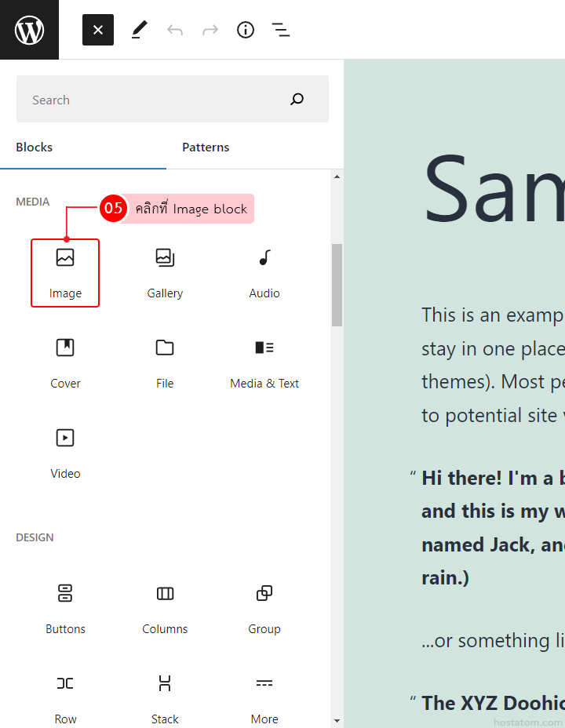Select the Video block

[65, 453]
